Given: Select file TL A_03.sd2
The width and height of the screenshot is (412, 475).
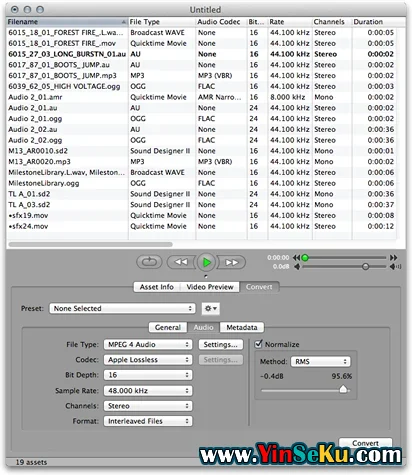Looking at the screenshot, I should (29, 205).
